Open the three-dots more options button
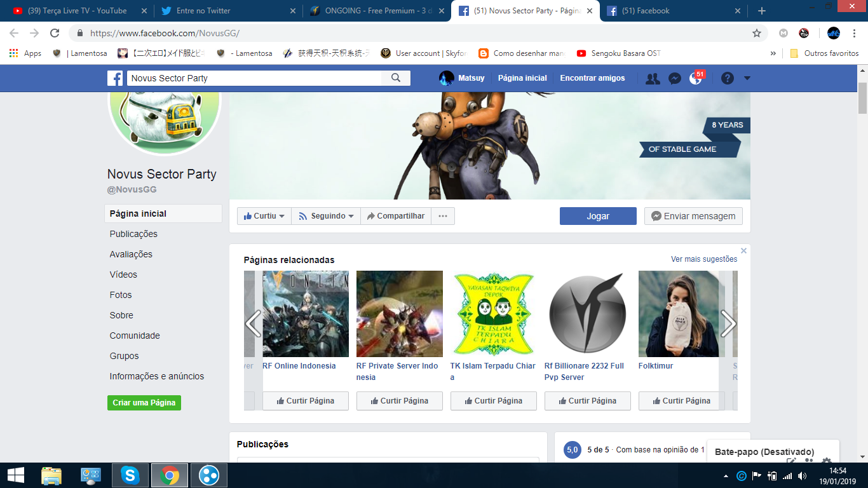The image size is (868, 488). pyautogui.click(x=443, y=216)
